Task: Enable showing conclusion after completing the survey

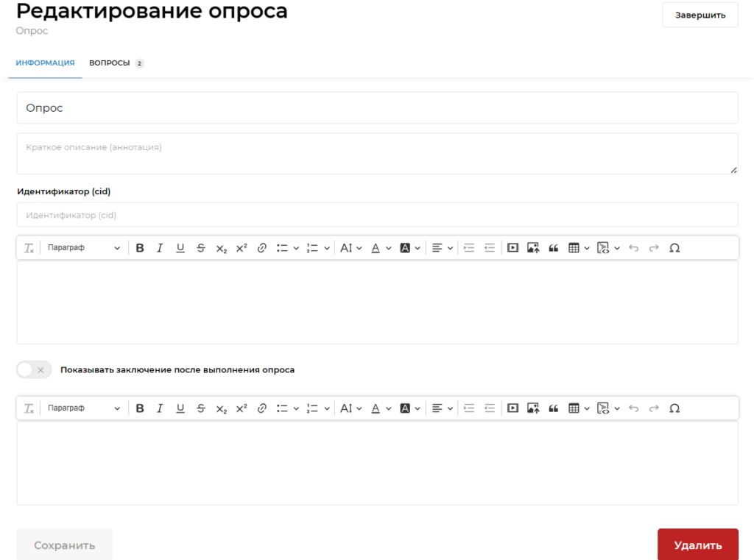Action: tap(33, 369)
